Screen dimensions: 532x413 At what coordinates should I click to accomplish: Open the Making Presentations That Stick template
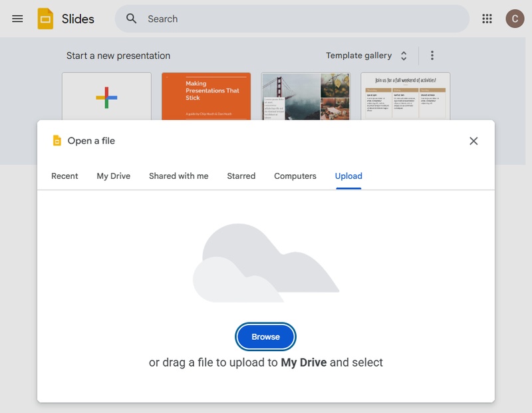(206, 98)
